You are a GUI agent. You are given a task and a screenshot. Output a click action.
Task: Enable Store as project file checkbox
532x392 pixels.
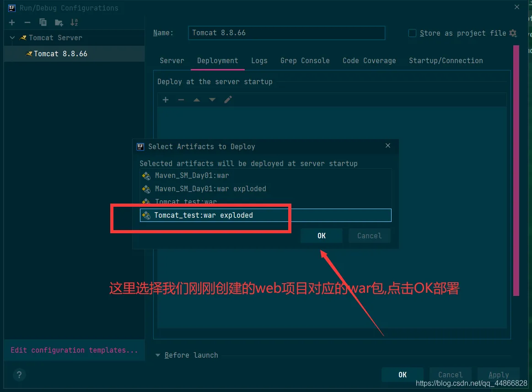point(412,33)
